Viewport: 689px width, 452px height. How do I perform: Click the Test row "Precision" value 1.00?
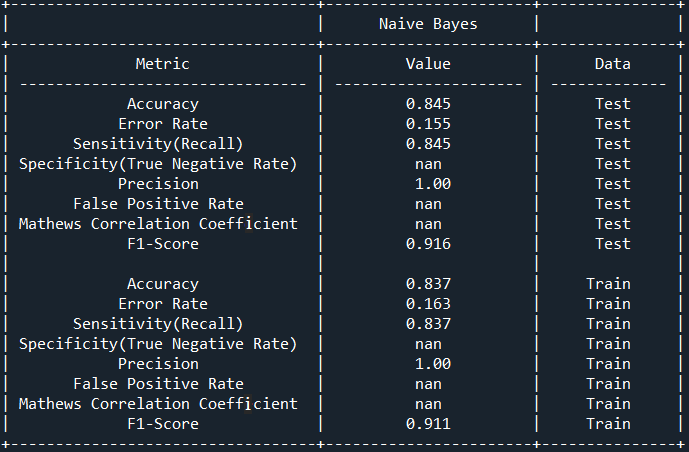click(x=432, y=184)
